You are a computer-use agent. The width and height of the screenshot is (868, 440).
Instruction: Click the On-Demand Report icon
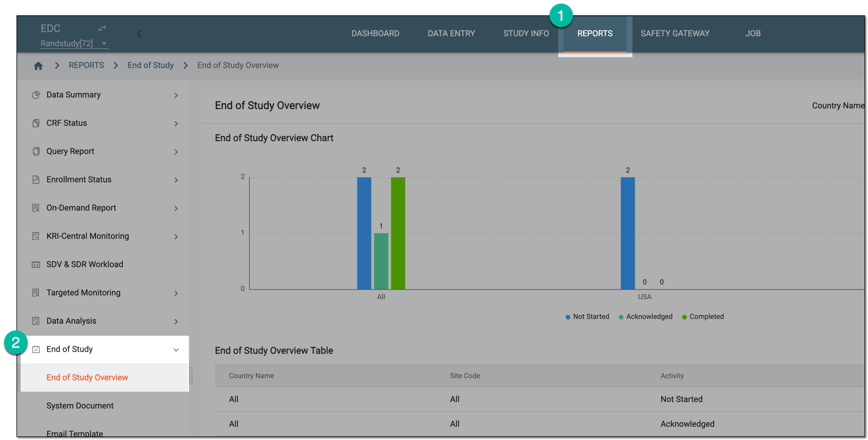point(36,208)
